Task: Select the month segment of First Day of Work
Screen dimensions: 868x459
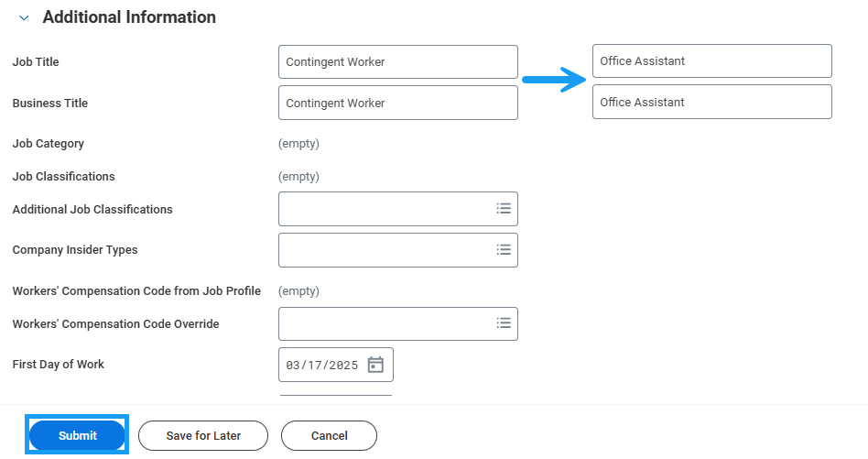Action: click(293, 365)
